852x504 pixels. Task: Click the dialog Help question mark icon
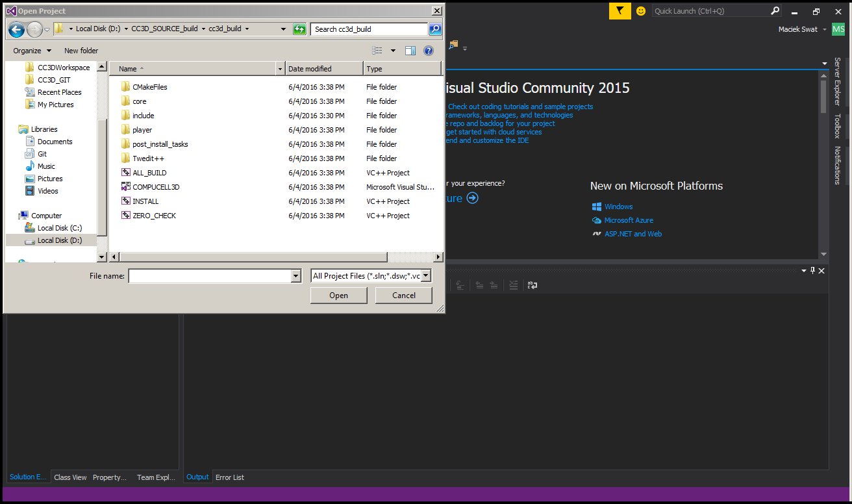[428, 51]
